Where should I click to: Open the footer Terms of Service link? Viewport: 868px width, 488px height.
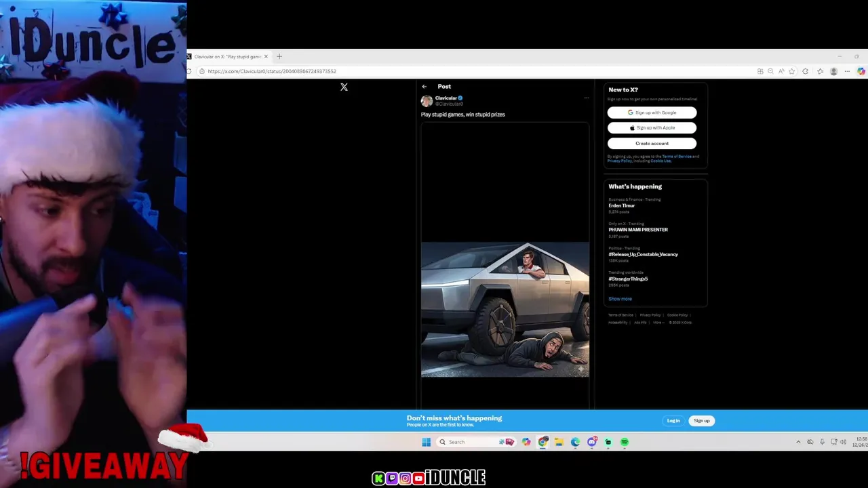620,315
